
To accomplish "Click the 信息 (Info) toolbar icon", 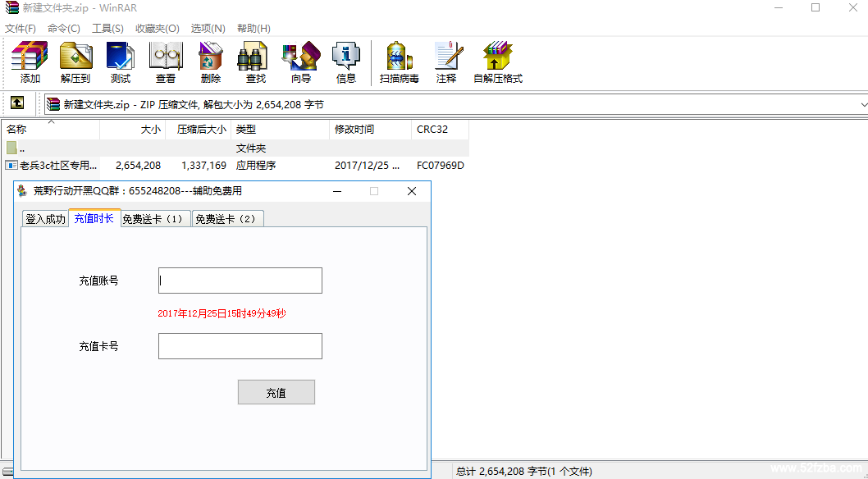I will (x=346, y=55).
